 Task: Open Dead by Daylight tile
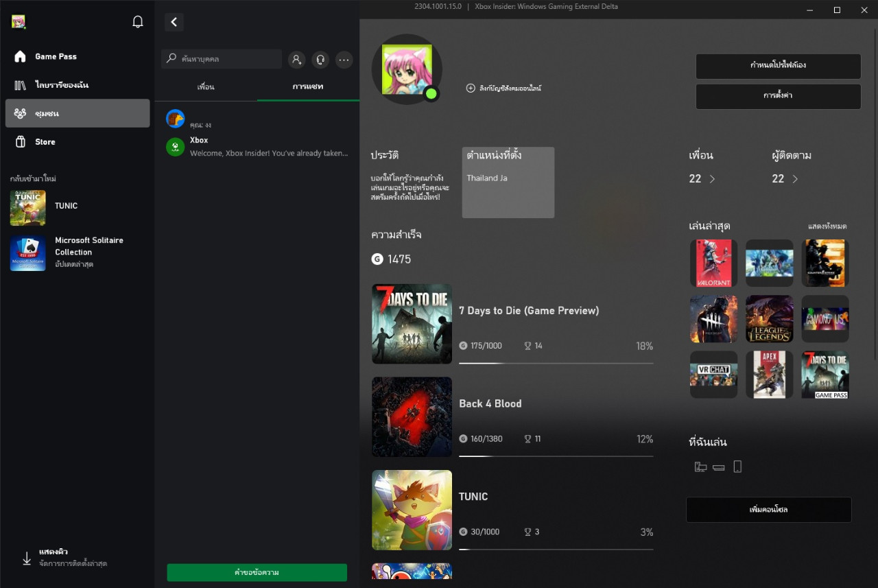coord(713,319)
